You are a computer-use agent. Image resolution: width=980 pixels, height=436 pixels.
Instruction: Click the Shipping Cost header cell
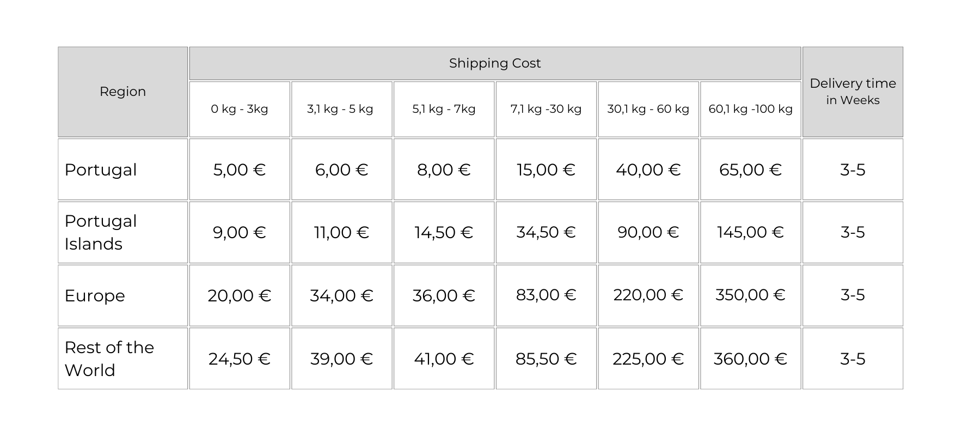click(x=495, y=63)
